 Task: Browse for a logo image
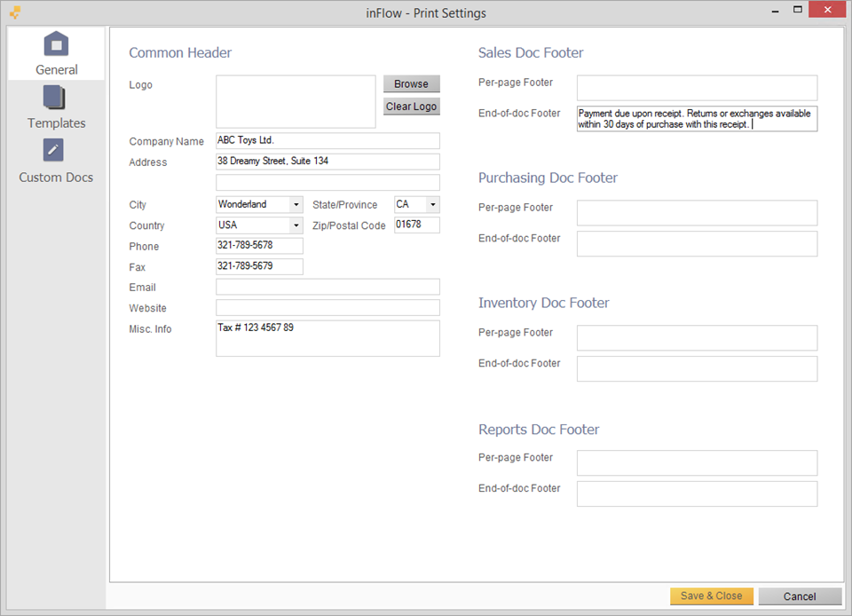[411, 83]
